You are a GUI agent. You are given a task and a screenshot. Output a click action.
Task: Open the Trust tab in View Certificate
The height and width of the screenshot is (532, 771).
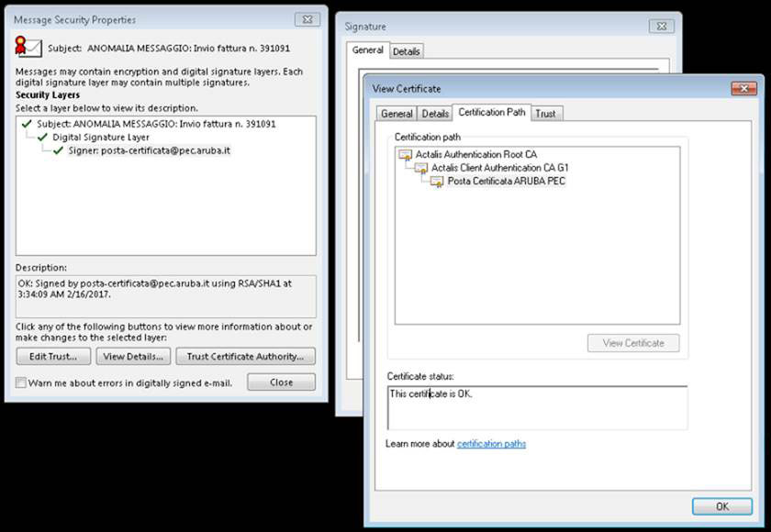545,114
